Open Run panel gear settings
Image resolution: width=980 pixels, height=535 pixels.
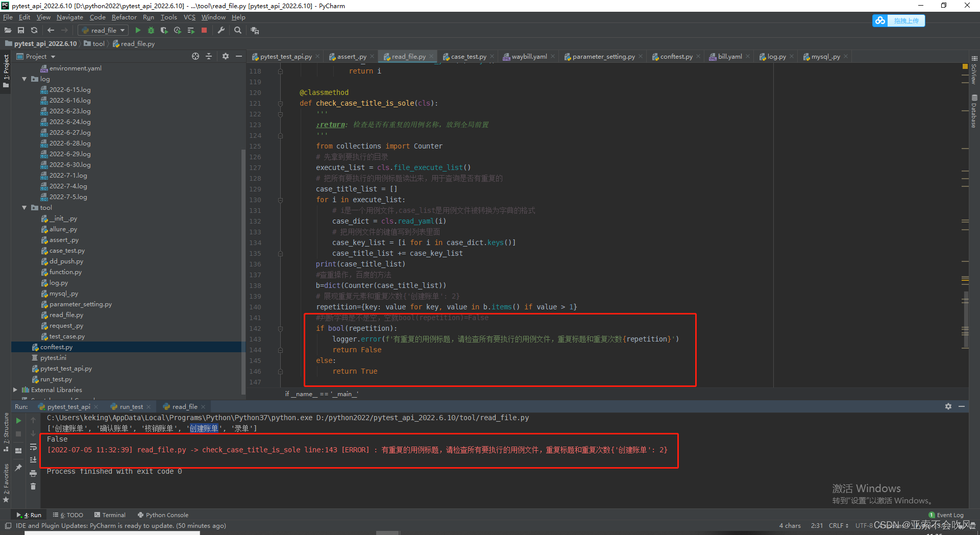point(948,406)
